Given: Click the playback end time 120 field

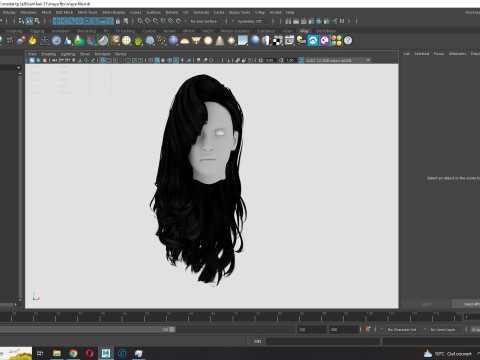Looking at the screenshot, I should pyautogui.click(x=312, y=329).
